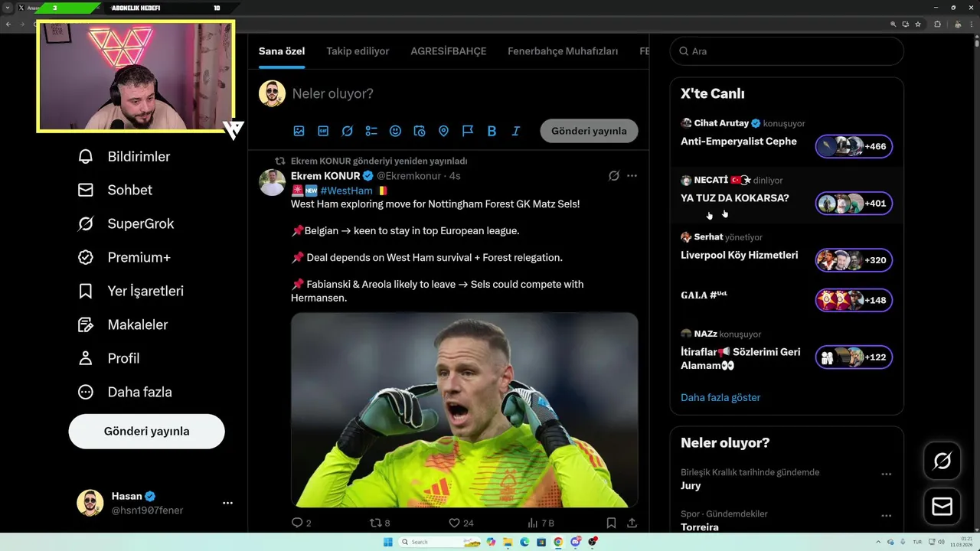Image resolution: width=980 pixels, height=551 pixels.
Task: Open floating Grok button
Action: (942, 461)
